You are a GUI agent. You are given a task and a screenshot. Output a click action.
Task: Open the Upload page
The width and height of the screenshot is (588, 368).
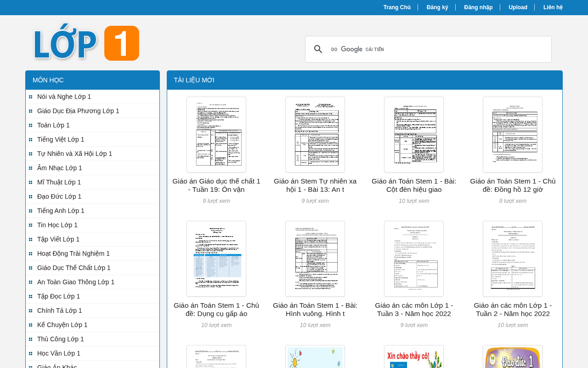518,7
